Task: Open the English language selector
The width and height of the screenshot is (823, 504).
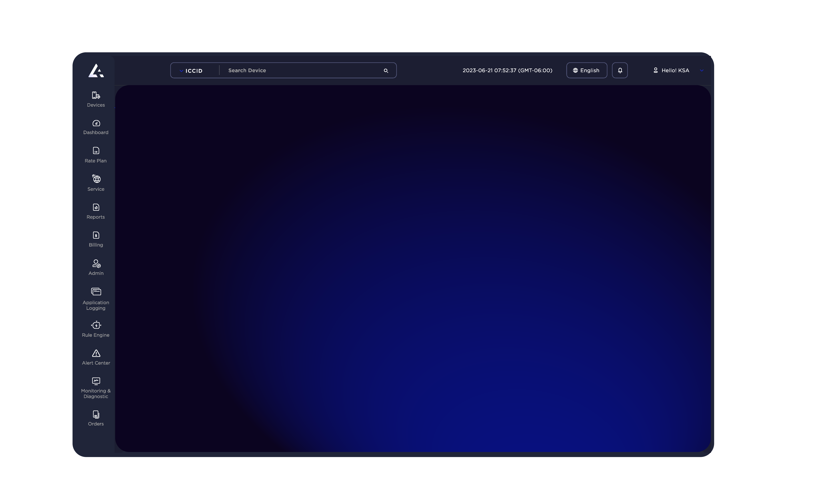Action: 587,71
